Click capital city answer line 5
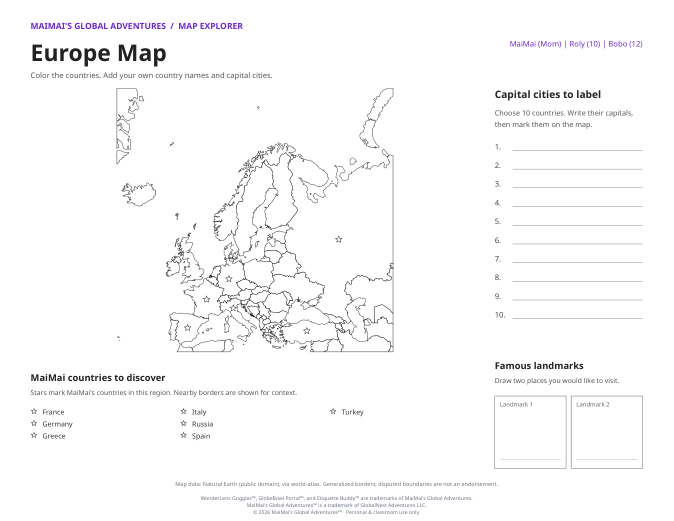 [577, 221]
